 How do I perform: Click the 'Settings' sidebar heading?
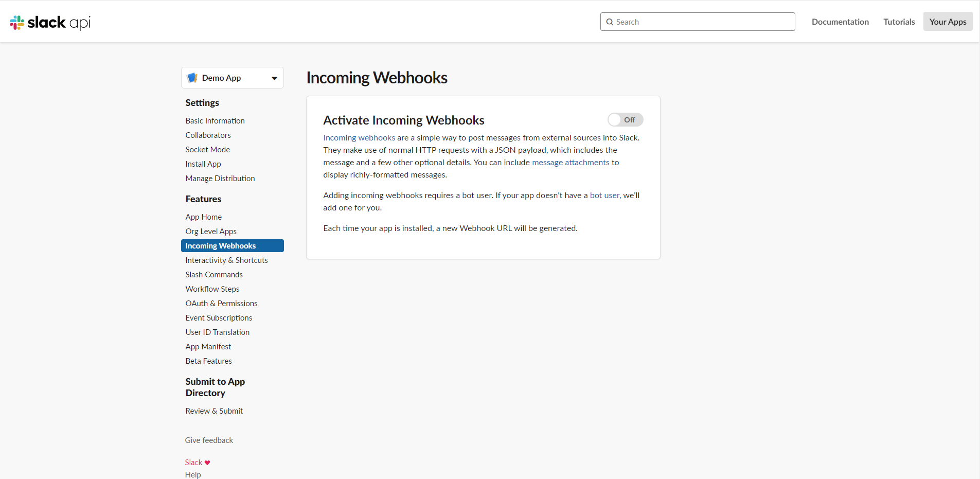[202, 102]
